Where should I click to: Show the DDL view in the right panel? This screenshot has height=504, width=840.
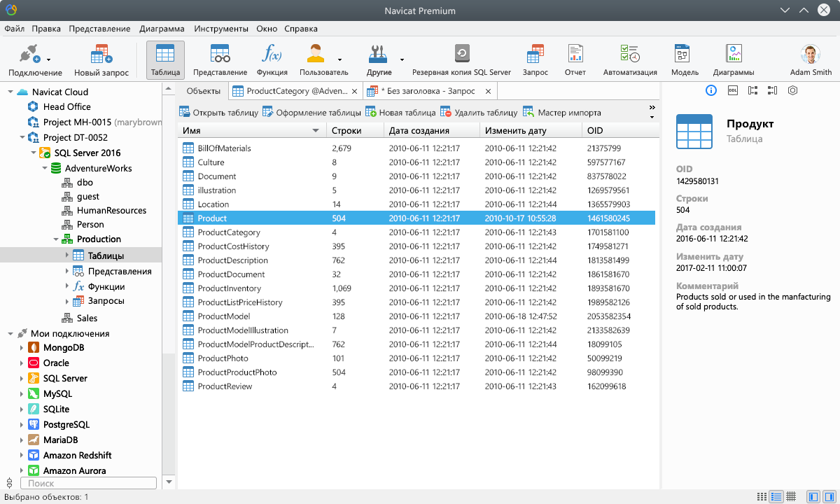(732, 90)
